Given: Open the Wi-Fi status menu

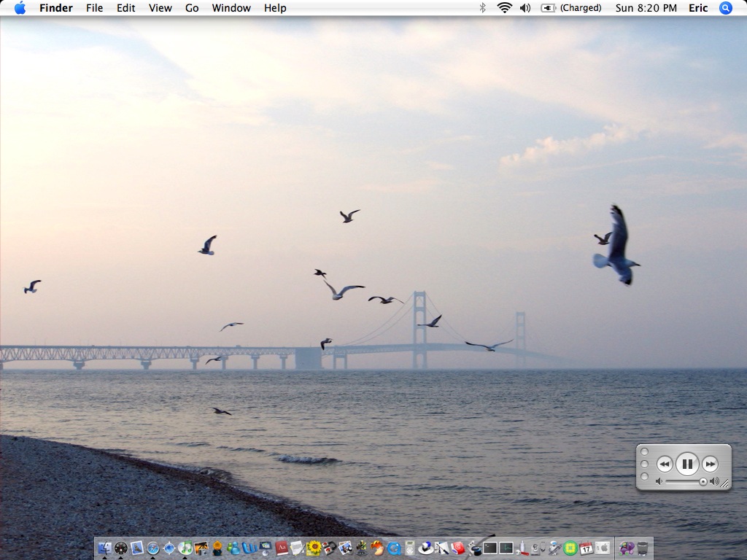Looking at the screenshot, I should 504,8.
